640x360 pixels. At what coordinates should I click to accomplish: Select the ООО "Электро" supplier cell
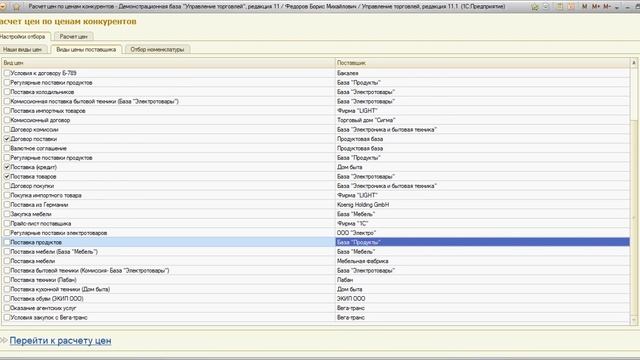tap(482, 233)
